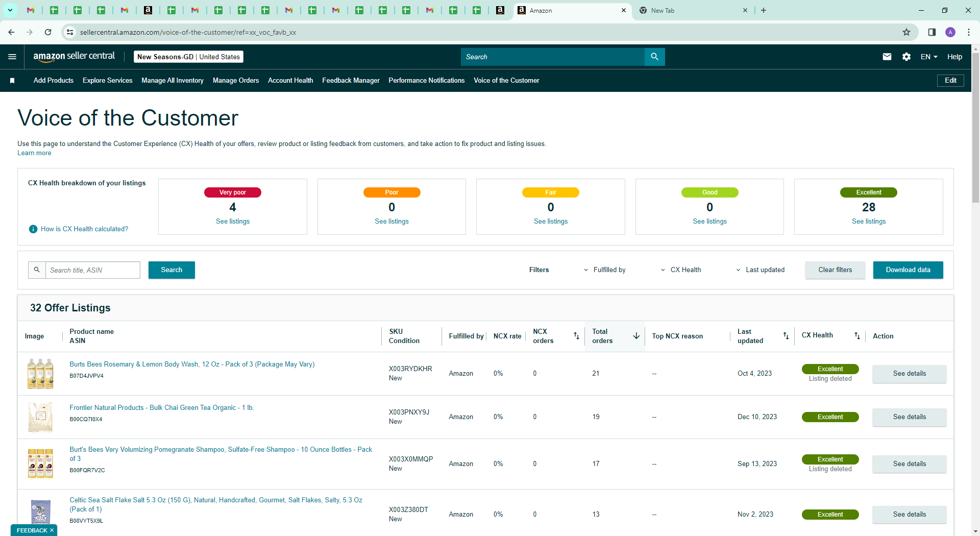Click the Seller Central top Search field
The width and height of the screenshot is (980, 536).
553,57
